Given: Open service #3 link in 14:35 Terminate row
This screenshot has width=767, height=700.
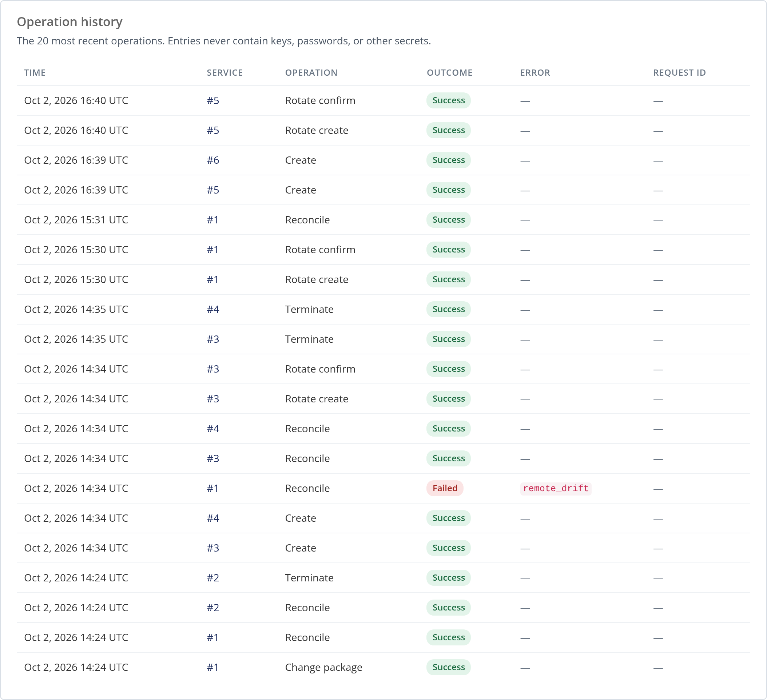Looking at the screenshot, I should coord(213,339).
